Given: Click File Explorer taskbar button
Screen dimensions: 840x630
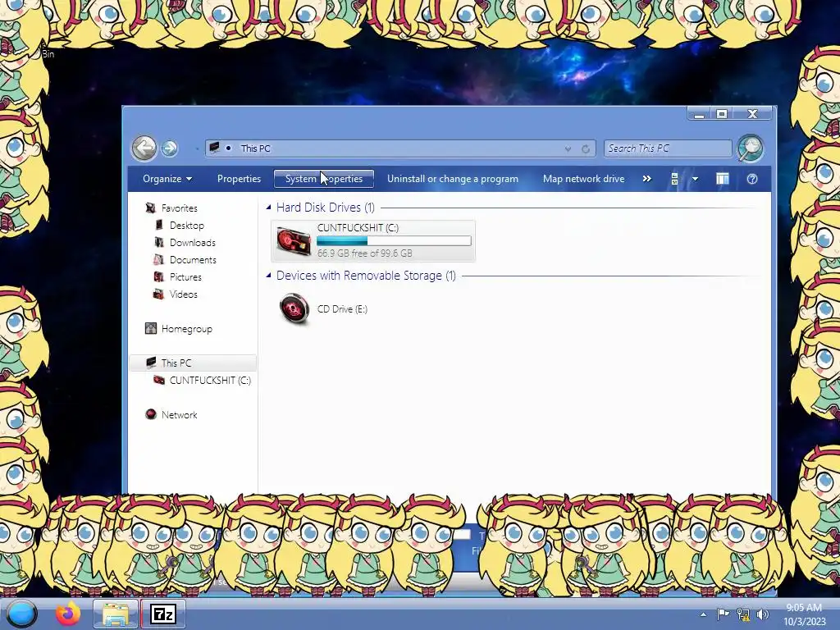Looking at the screenshot, I should tap(115, 614).
